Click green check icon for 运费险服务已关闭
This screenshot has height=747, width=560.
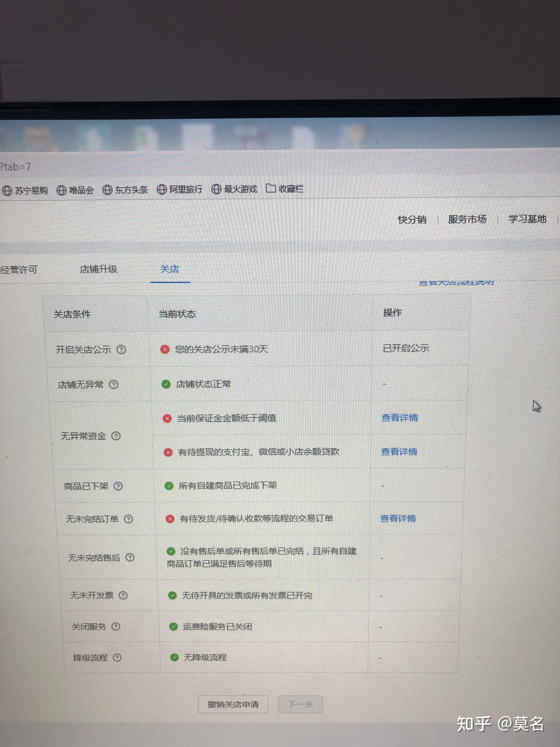pyautogui.click(x=173, y=626)
